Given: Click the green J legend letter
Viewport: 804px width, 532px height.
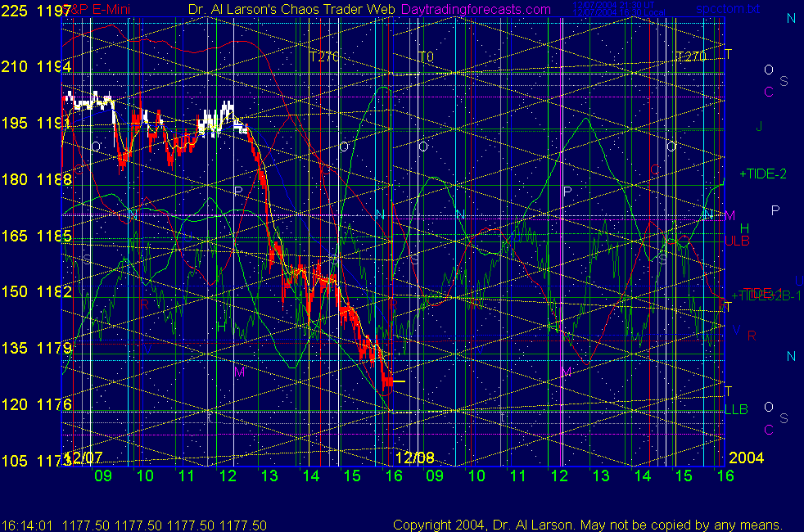Looking at the screenshot, I should coord(760,126).
